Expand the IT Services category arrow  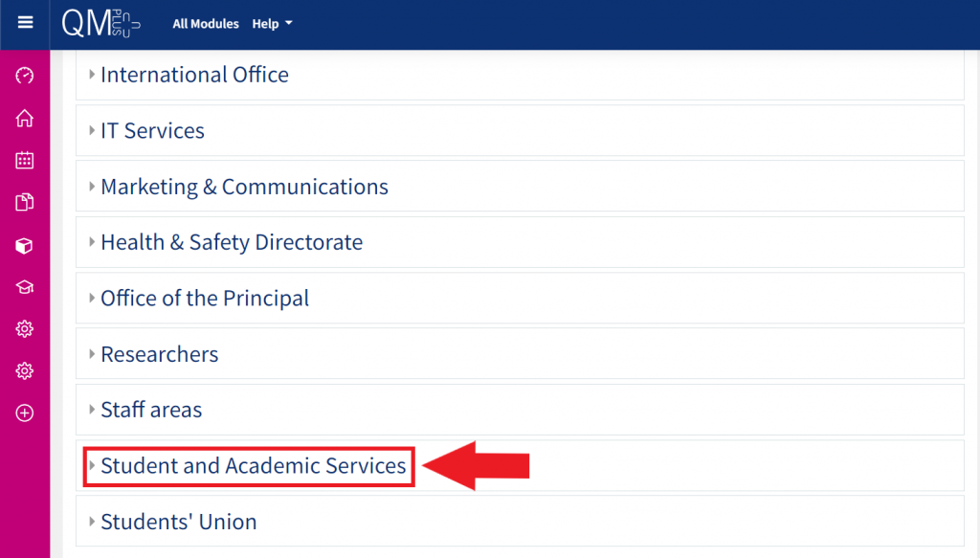(x=92, y=131)
